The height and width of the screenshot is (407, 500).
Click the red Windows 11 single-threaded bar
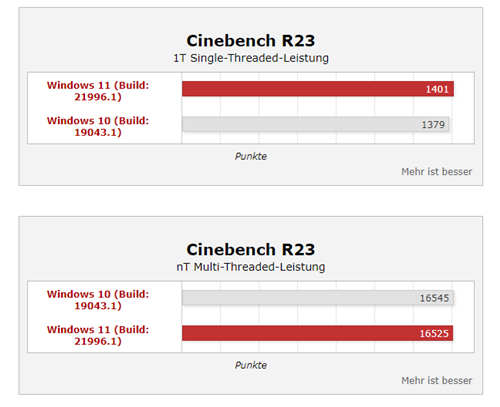coord(318,89)
